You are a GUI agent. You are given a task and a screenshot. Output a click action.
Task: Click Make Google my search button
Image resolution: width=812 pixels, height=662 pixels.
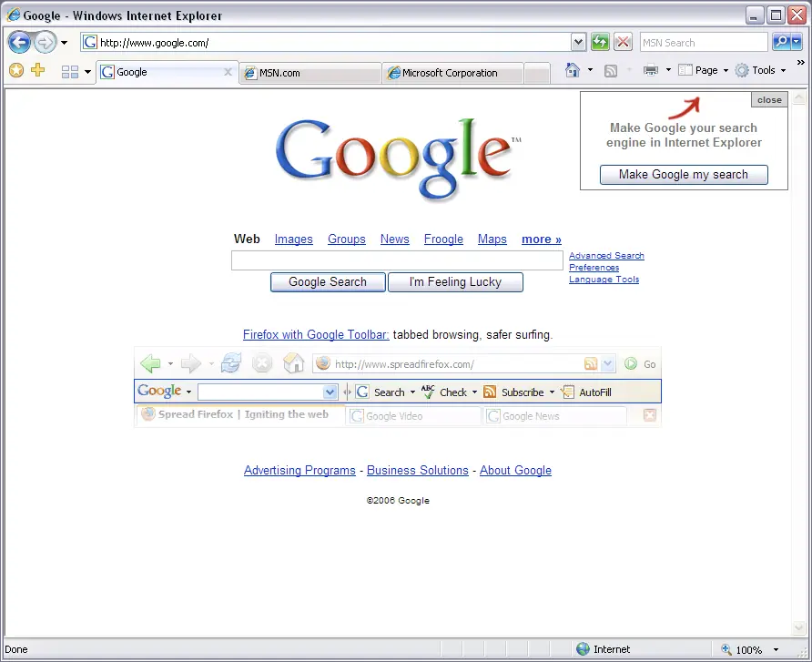(x=684, y=175)
